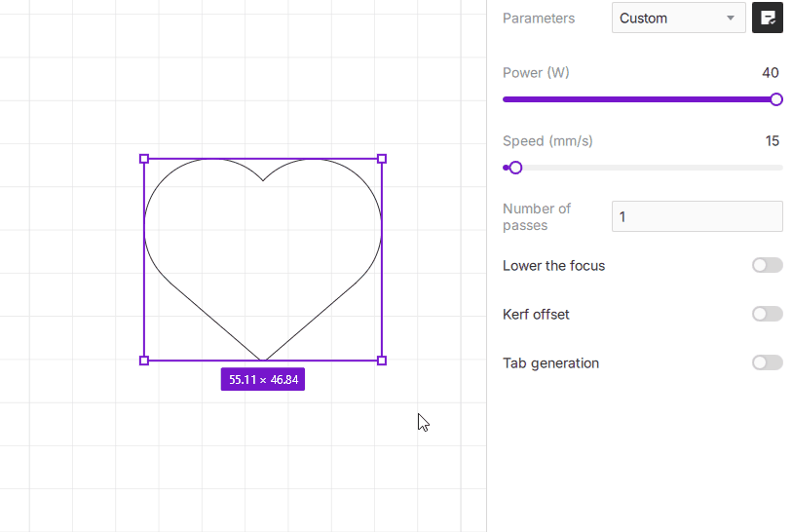Image resolution: width=792 pixels, height=532 pixels.
Task: Click the Power value 40
Action: pos(770,73)
